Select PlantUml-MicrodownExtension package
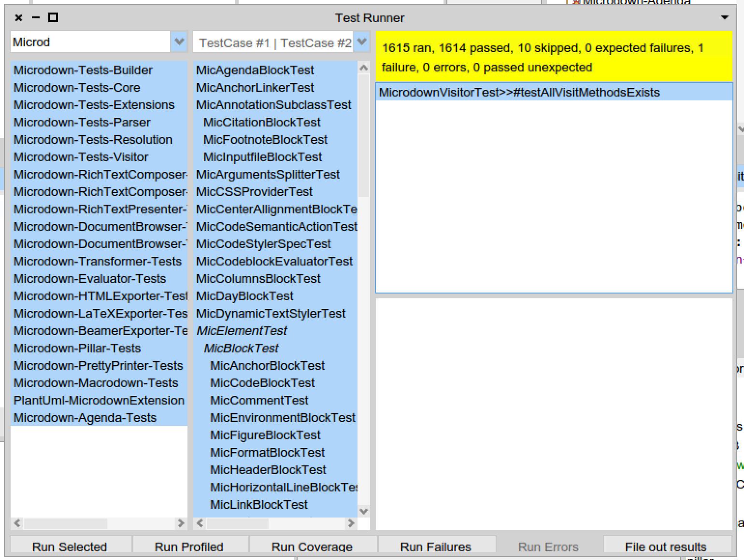This screenshot has width=744, height=560. [x=99, y=400]
